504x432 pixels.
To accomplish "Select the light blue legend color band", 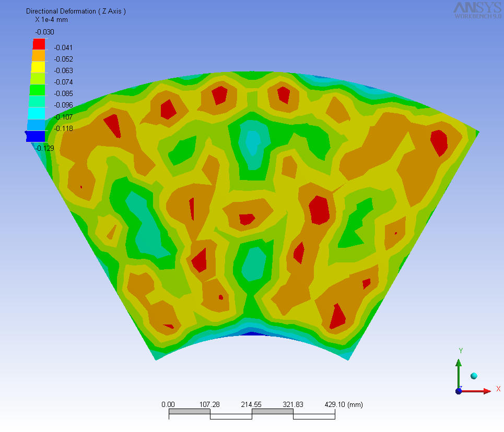I will pos(36,125).
